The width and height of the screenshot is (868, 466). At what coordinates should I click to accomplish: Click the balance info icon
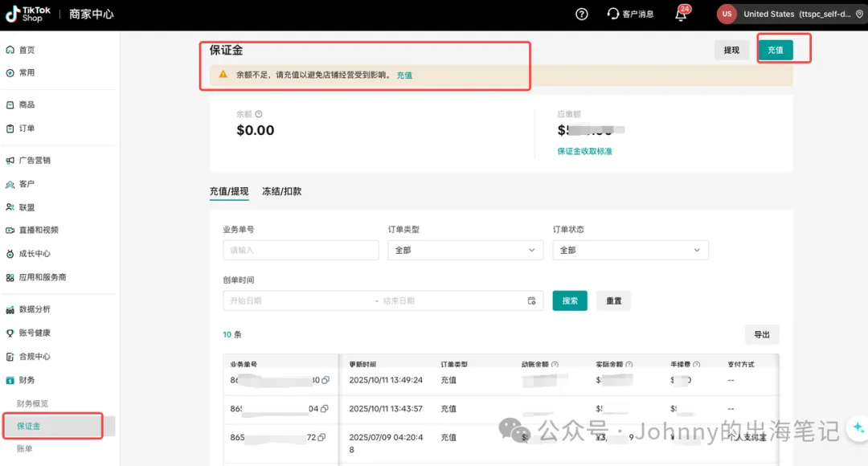coord(259,114)
